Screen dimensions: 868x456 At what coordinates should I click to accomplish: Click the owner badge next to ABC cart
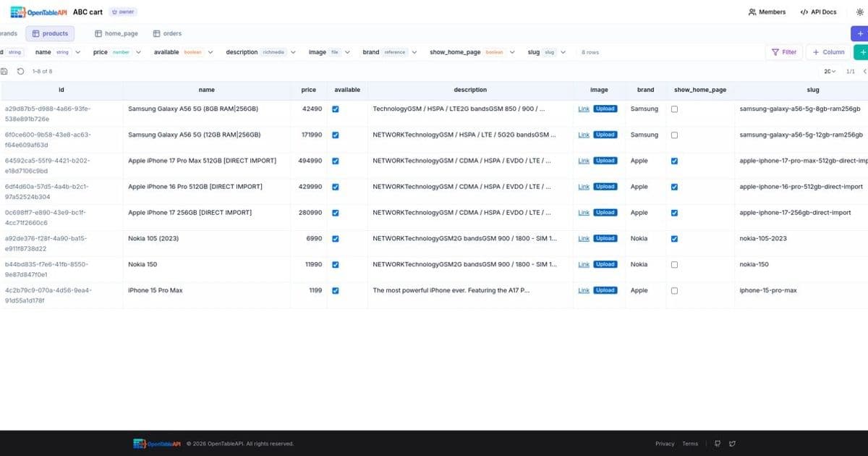(x=123, y=12)
